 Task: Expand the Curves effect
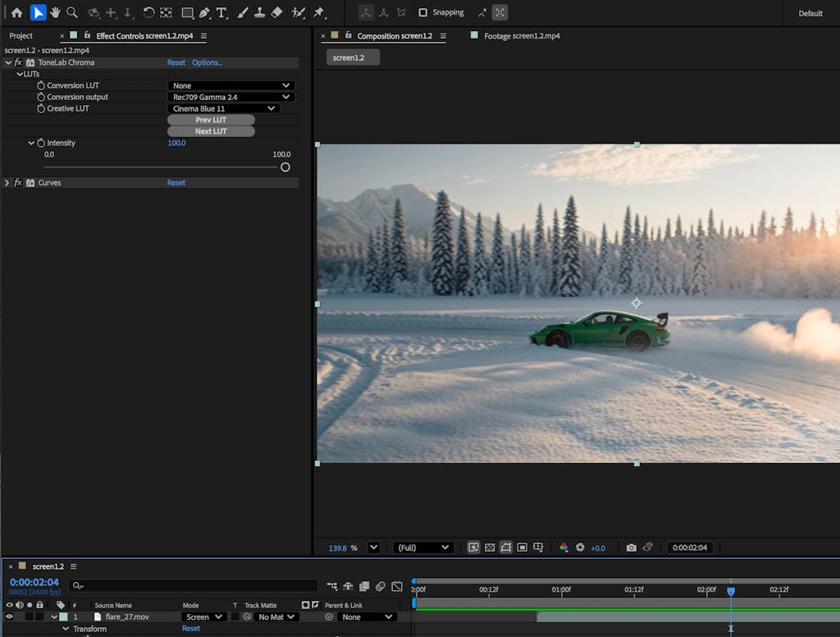[x=7, y=182]
